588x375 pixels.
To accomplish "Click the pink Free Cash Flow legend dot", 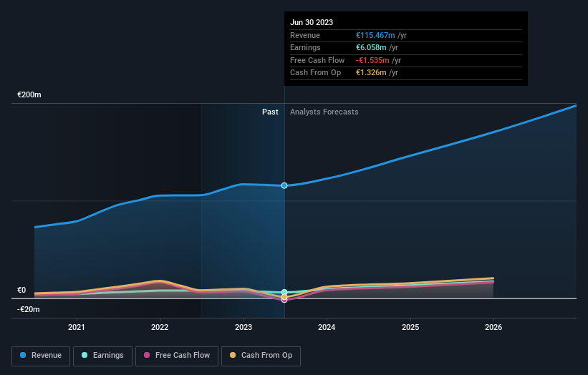I will coord(147,355).
